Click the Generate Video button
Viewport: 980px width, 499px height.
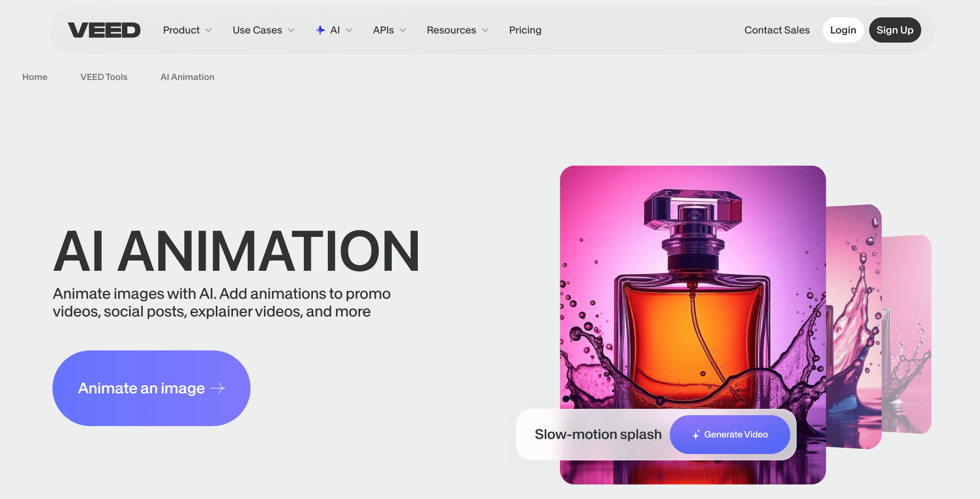point(730,434)
